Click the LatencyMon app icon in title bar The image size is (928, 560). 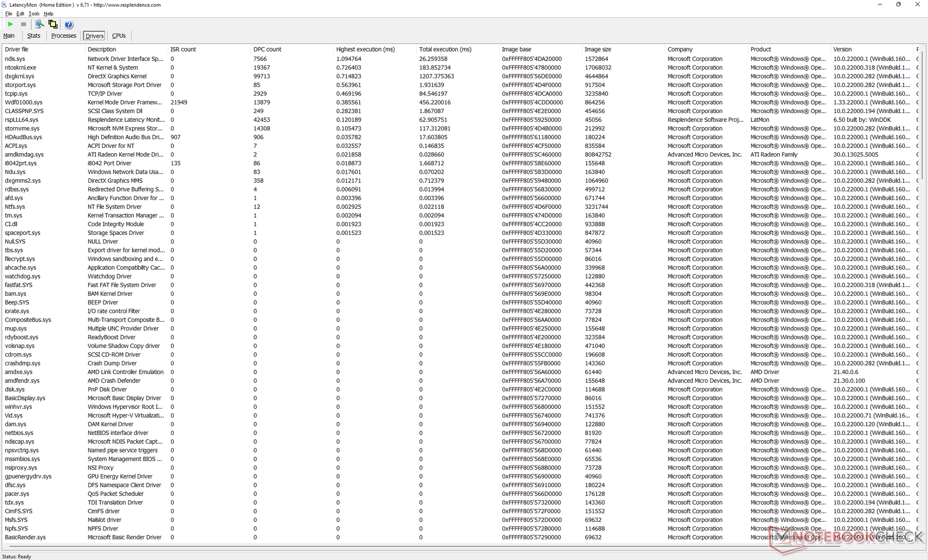click(4, 5)
